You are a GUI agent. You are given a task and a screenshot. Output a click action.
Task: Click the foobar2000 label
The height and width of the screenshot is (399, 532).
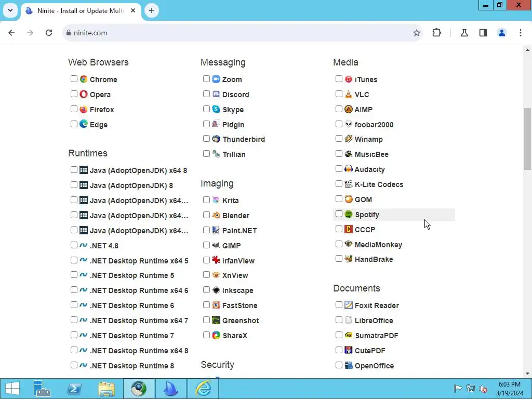pyautogui.click(x=374, y=125)
